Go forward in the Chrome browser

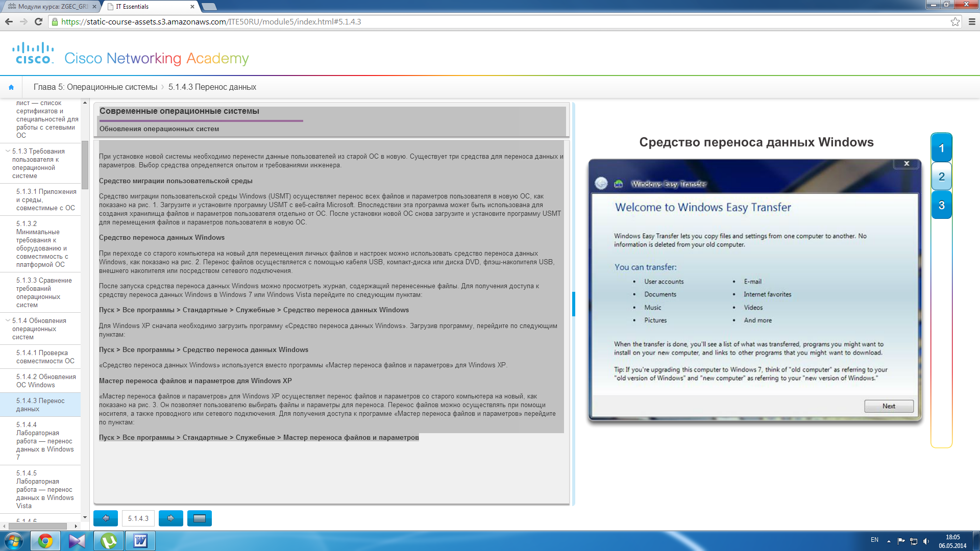click(x=23, y=21)
